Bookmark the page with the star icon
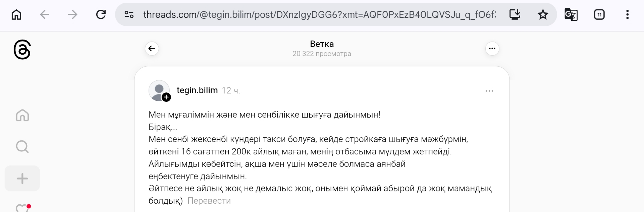 [543, 14]
